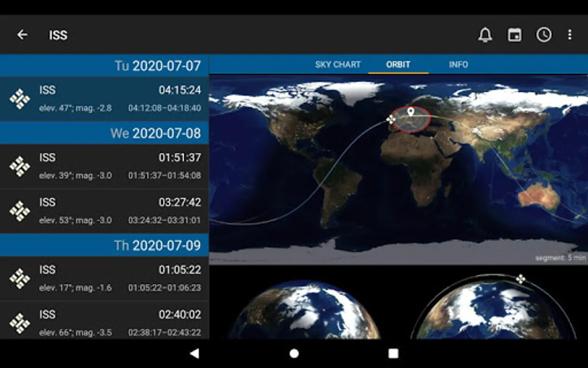The width and height of the screenshot is (588, 368).
Task: Click the right globe thumbnail with orbit
Action: pos(494,307)
